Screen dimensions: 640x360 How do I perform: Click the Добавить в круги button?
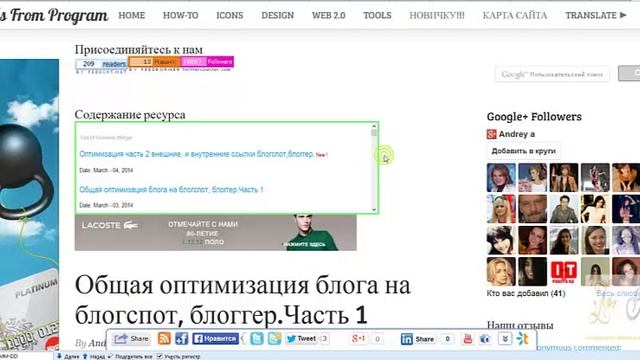coord(523,151)
